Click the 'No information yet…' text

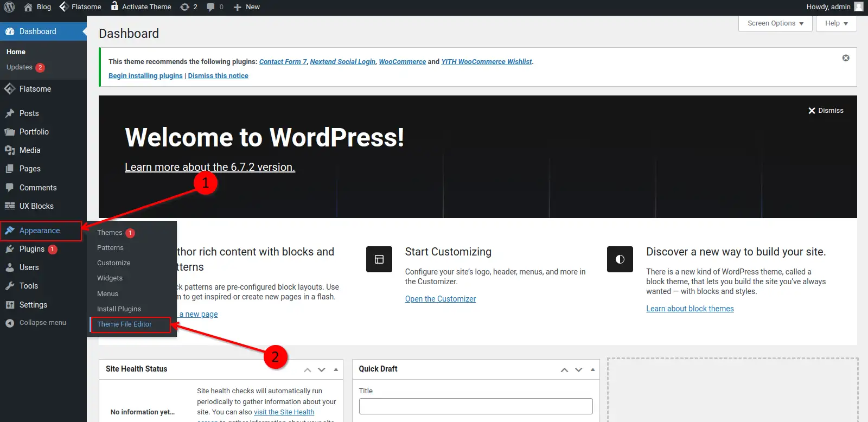coord(143,412)
